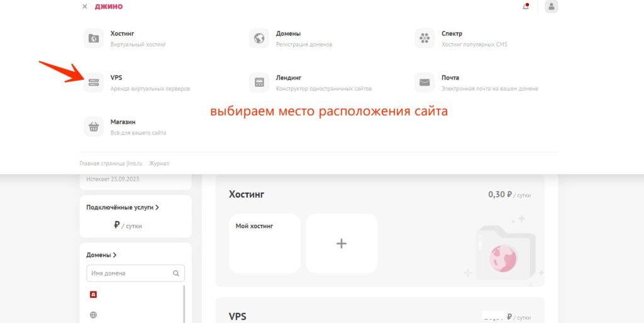
Task: Click Всё для вашего сайта text
Action: tap(138, 133)
